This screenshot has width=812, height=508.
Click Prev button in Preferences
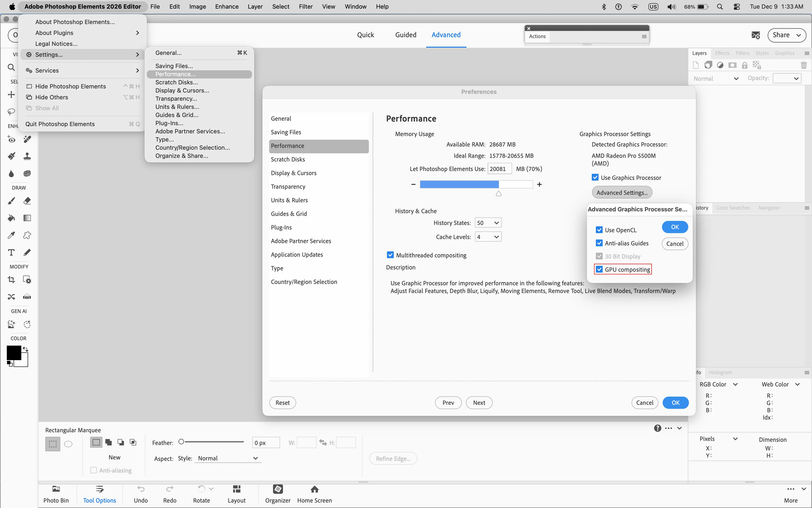coord(448,403)
